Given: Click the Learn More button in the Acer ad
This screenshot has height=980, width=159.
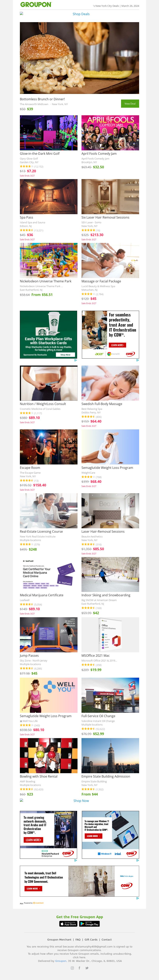Looking at the screenshot, I should tap(117, 345).
